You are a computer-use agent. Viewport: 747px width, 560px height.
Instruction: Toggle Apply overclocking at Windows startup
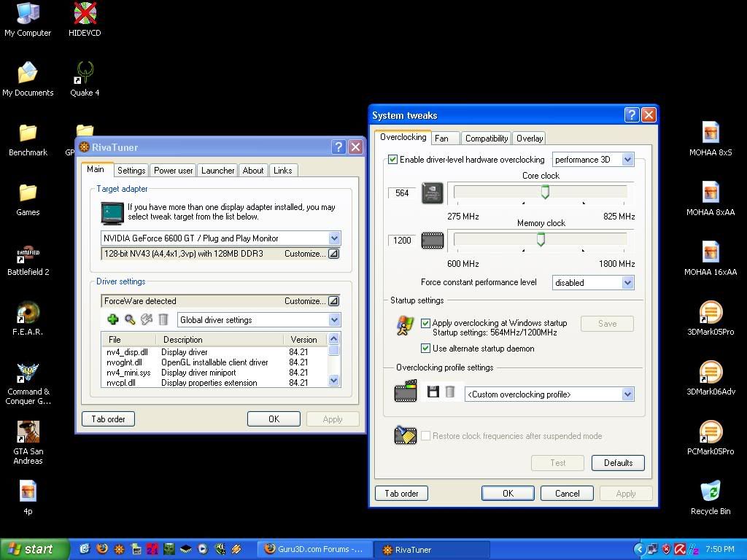coord(426,323)
